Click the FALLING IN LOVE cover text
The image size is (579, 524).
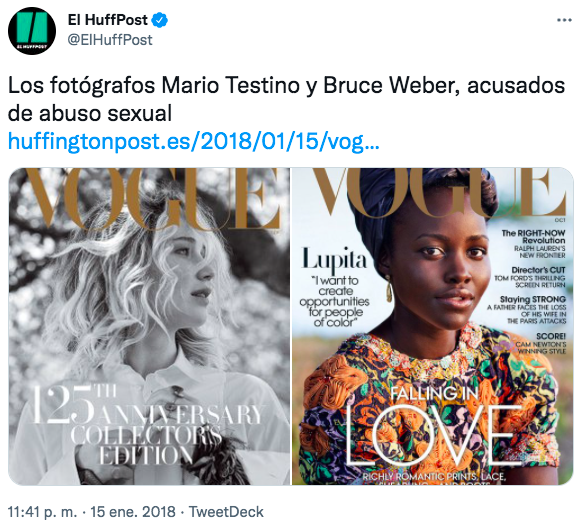pos(434,424)
